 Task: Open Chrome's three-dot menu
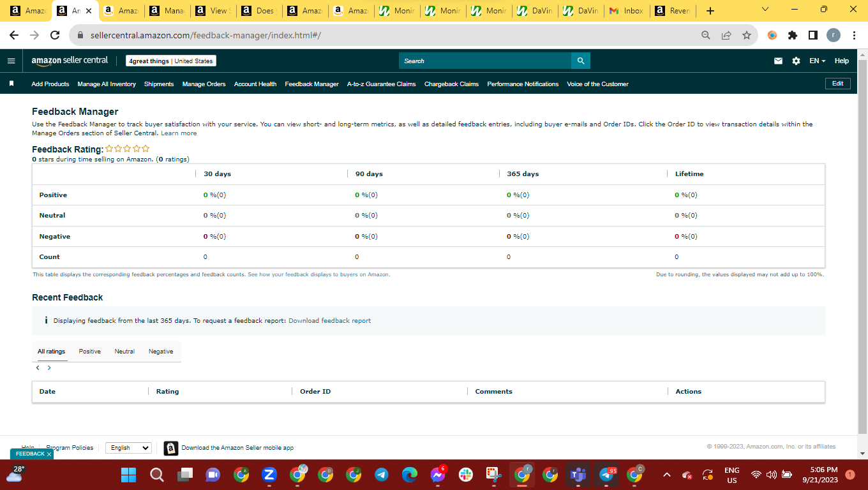pyautogui.click(x=854, y=35)
